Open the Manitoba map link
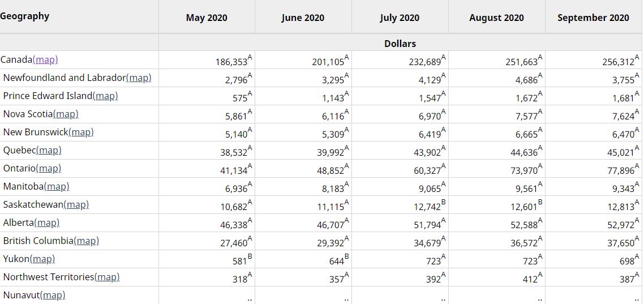Viewport: 644px width, 304px height. pyautogui.click(x=56, y=186)
